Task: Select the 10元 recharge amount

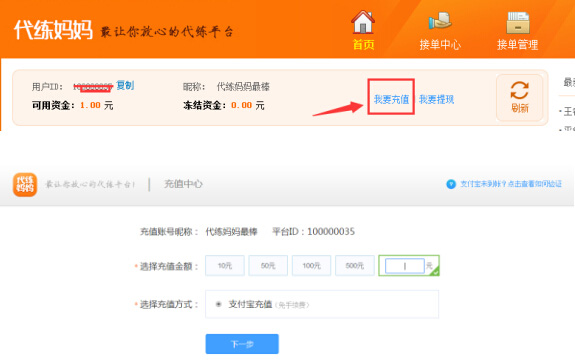Action: coord(225,266)
